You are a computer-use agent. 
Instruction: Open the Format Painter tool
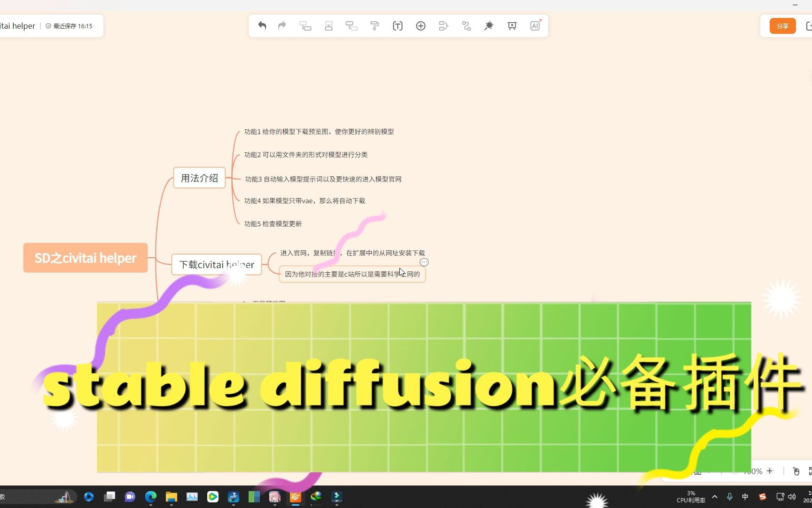pos(375,26)
